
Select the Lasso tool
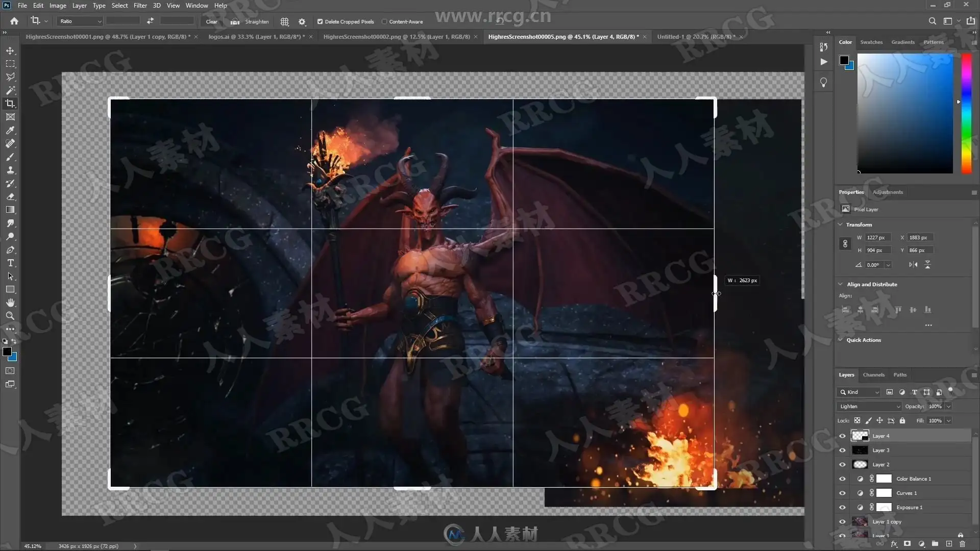(x=10, y=77)
